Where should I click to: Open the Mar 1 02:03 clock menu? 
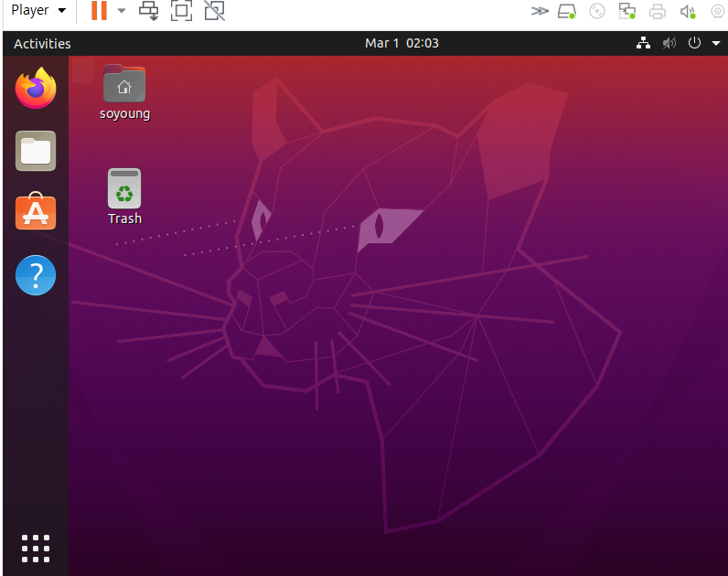tap(401, 43)
